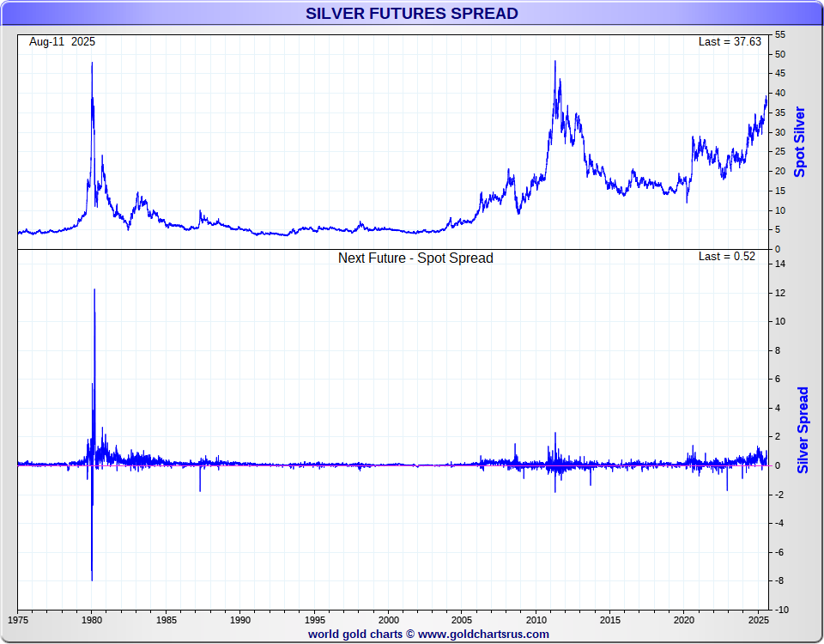Click the 1980 negative spread spike near -8
This screenshot has width=824, height=644.
click(92, 580)
